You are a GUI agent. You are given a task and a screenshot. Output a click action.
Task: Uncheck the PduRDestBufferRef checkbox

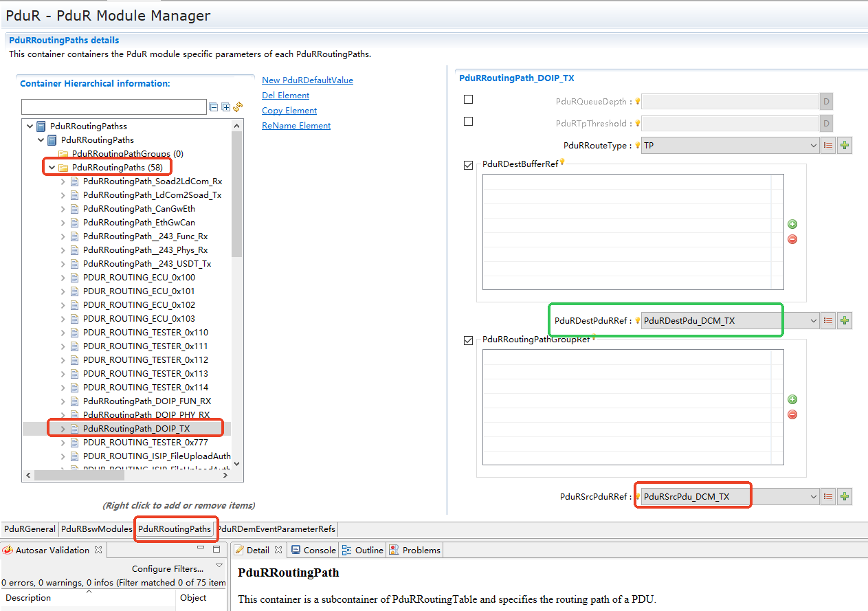point(469,166)
